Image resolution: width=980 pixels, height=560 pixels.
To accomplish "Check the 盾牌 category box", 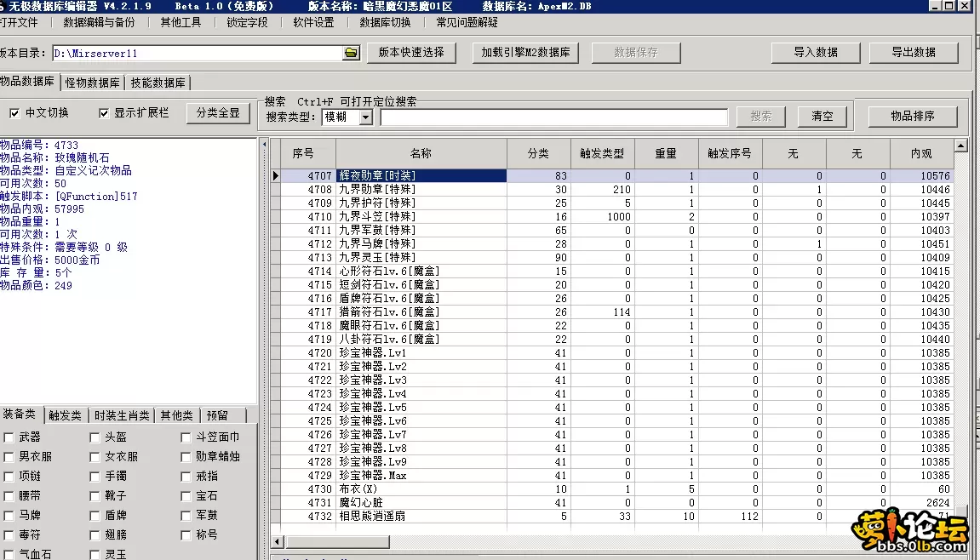I will (x=95, y=516).
